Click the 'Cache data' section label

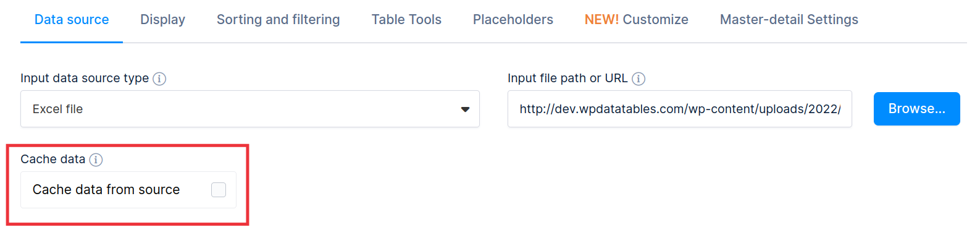(x=52, y=160)
